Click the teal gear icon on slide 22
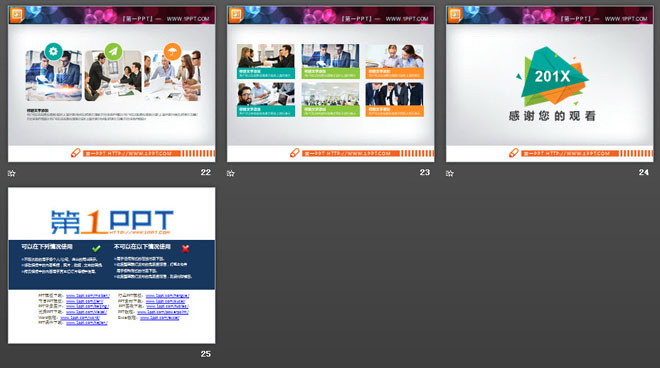 [53, 51]
